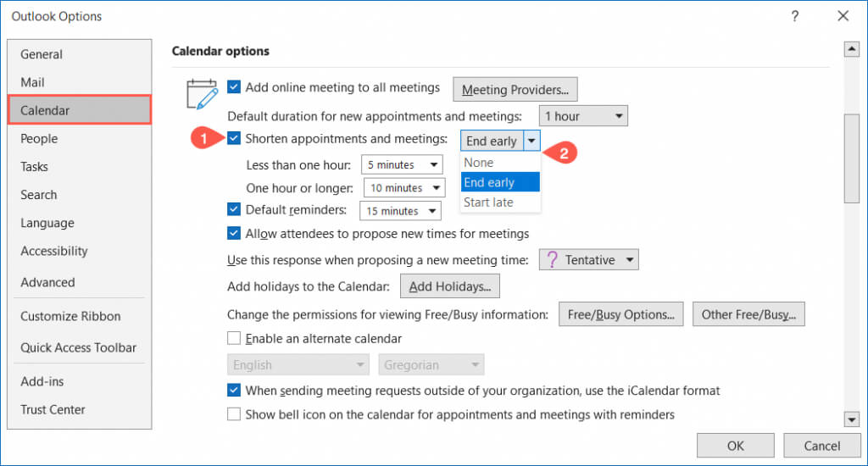Check Show bell icon on calendar option
The height and width of the screenshot is (466, 868).
click(235, 415)
